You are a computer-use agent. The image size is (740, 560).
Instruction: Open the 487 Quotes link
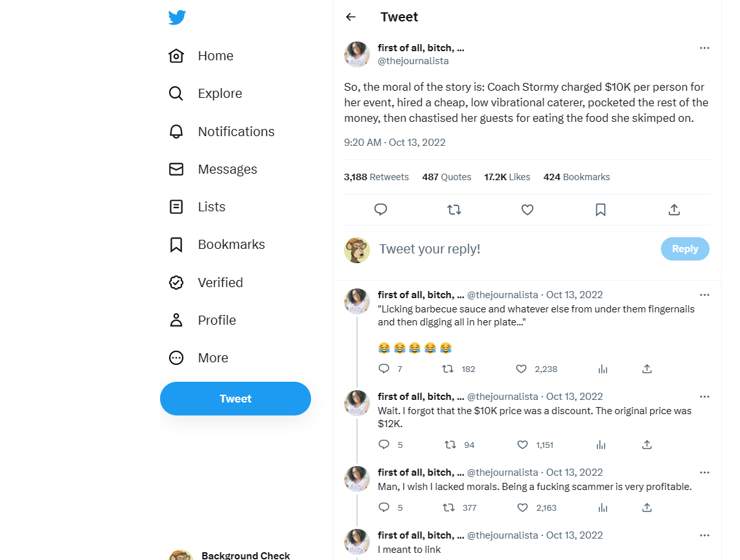[446, 177]
